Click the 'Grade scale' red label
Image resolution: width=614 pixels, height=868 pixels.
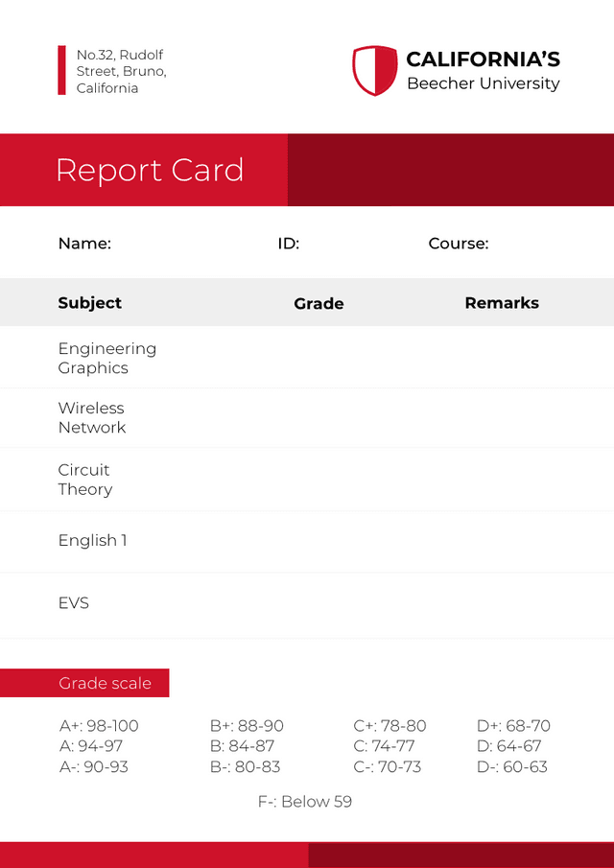(84, 683)
